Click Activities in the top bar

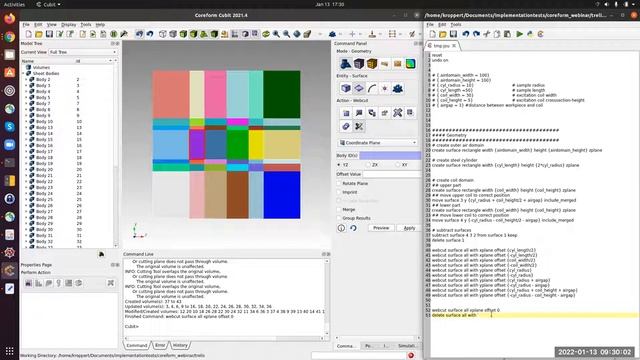[x=14, y=4]
